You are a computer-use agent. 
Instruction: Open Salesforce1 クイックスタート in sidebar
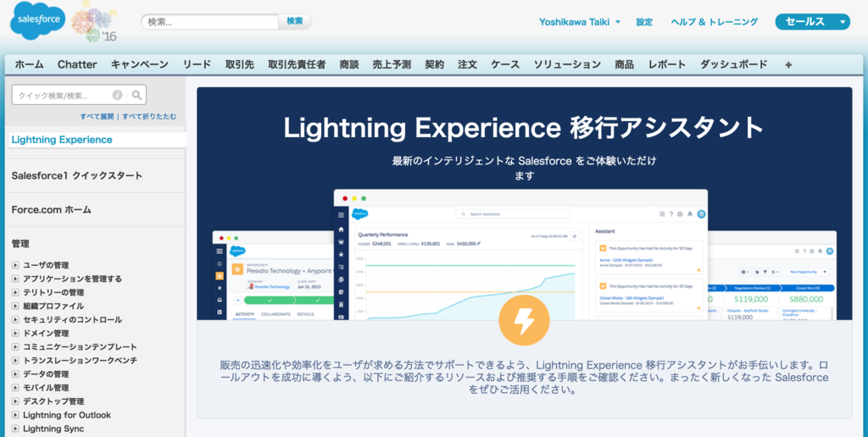tap(77, 176)
